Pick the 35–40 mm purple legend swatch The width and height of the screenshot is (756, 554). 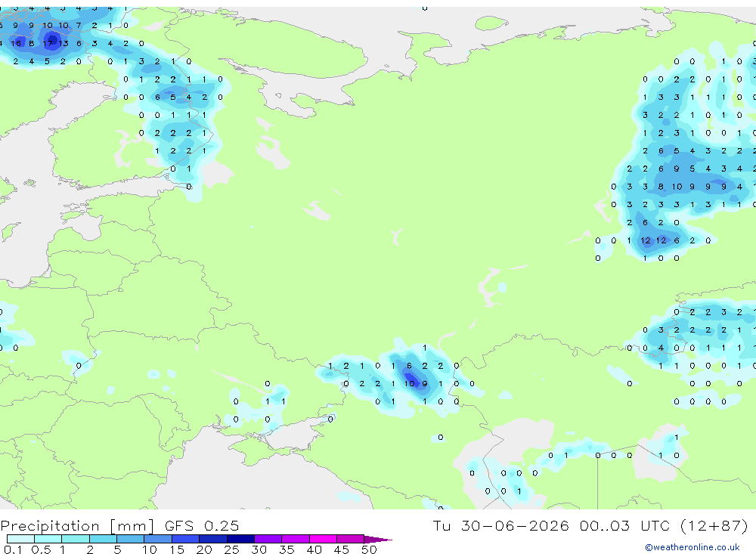tap(295, 539)
